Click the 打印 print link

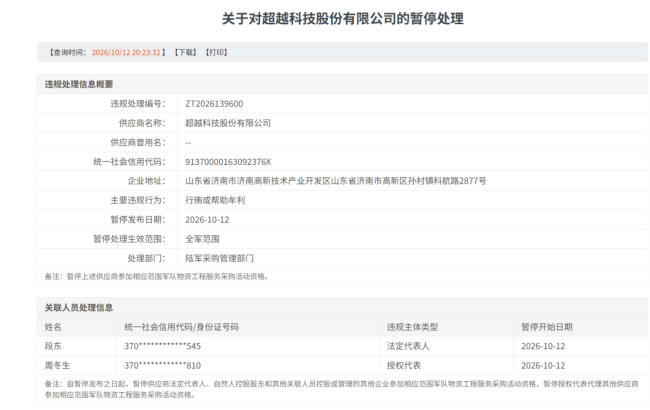(x=216, y=52)
